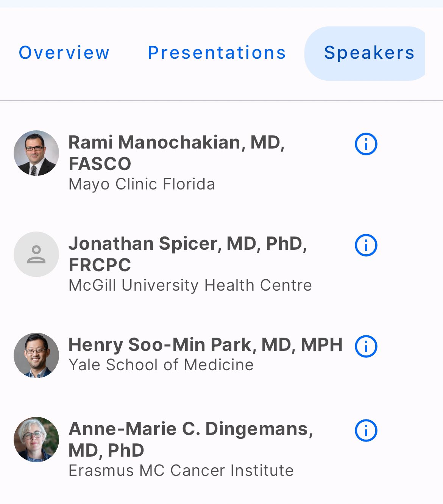Image resolution: width=443 pixels, height=504 pixels.
Task: Open speaker name Jonathan Spicer, MD, PhD
Action: (x=188, y=244)
